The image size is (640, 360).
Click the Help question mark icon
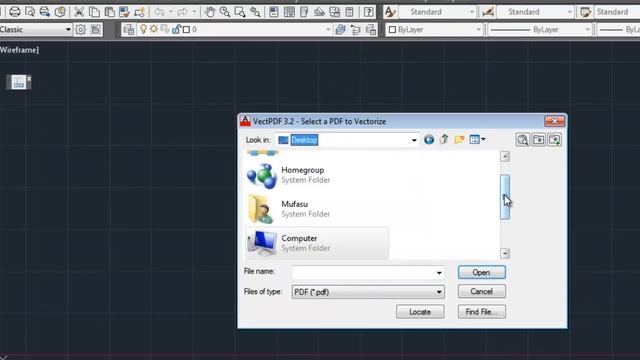(x=369, y=12)
